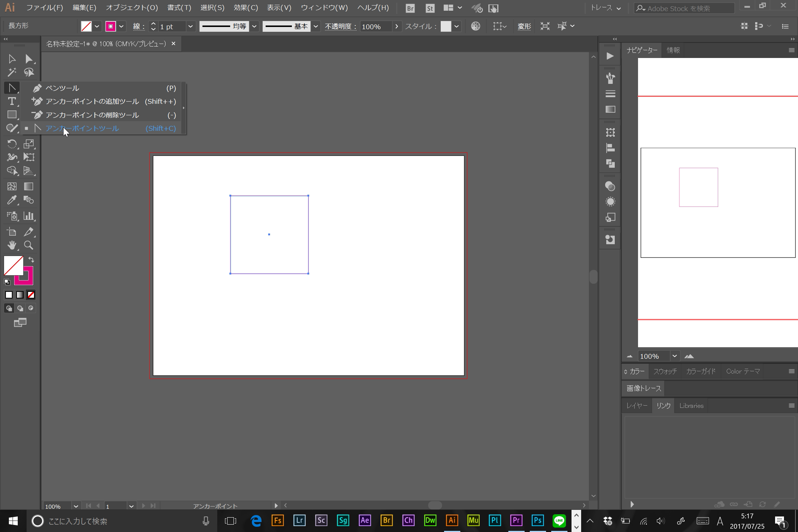Enable the Libraries panel tab
This screenshot has width=798, height=532.
click(691, 405)
